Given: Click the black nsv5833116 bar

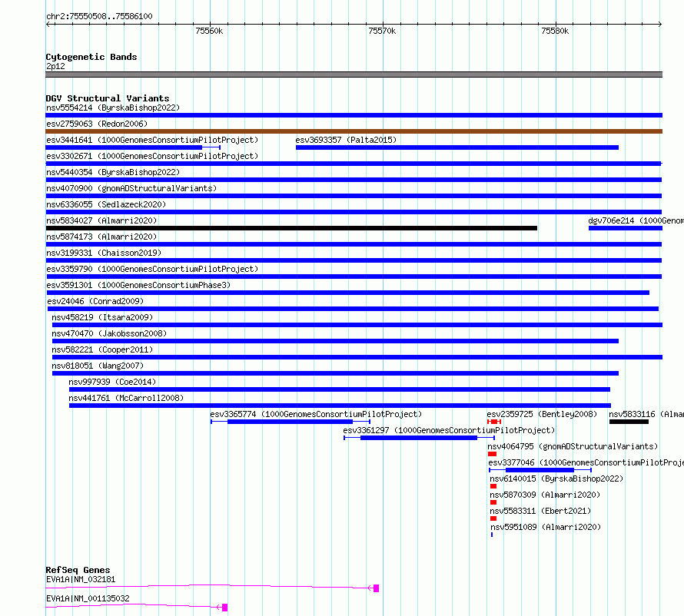Looking at the screenshot, I should click(x=629, y=422).
